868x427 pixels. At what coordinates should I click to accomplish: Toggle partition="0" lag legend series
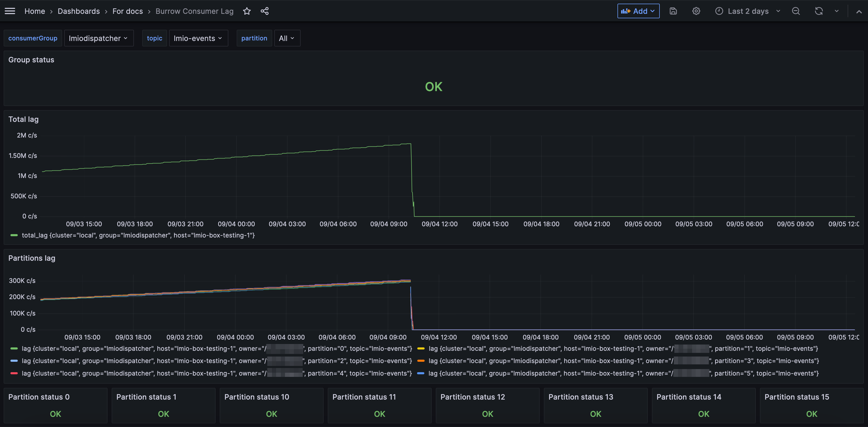[217, 348]
